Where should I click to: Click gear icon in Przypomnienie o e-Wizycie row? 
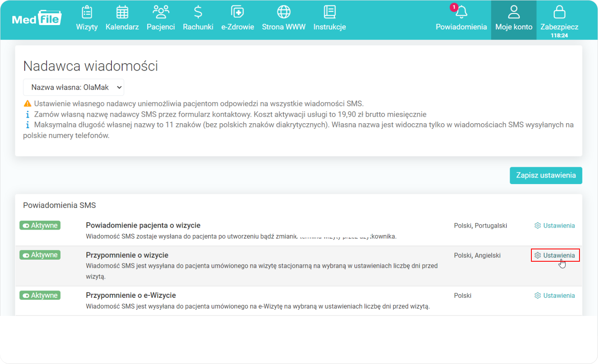click(x=538, y=295)
